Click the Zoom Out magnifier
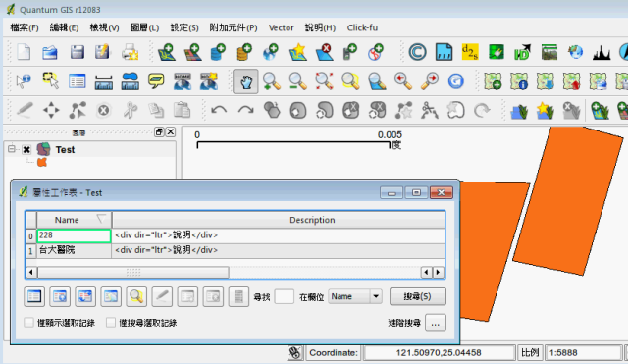This screenshot has height=364, width=628. tap(297, 80)
